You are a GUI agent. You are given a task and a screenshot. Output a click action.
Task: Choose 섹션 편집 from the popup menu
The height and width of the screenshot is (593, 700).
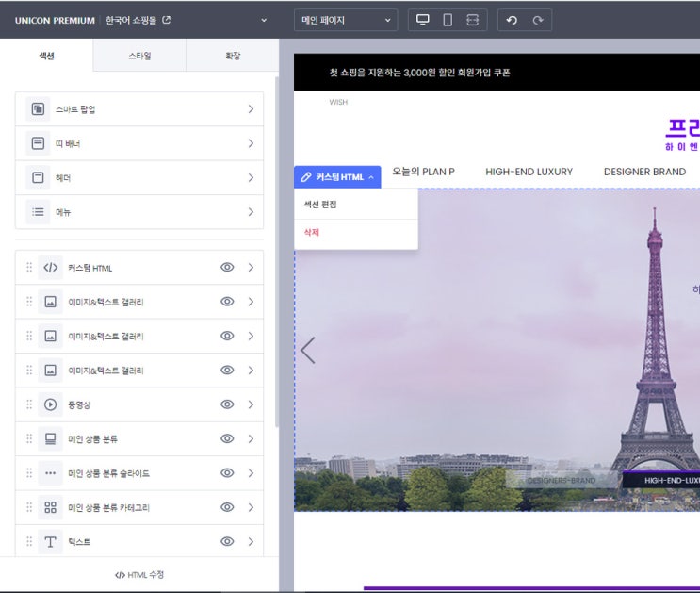(356, 205)
